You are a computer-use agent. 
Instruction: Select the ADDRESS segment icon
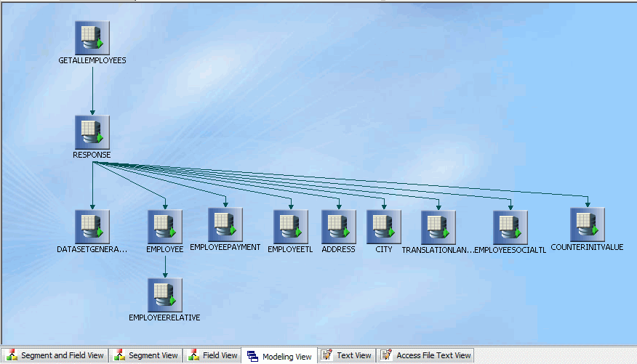click(338, 227)
